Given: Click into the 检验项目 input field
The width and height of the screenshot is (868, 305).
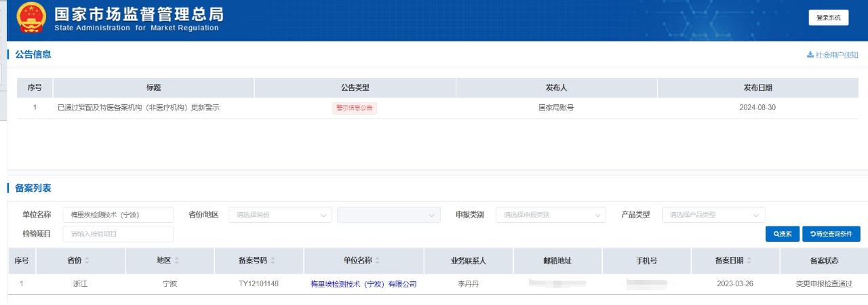Looking at the screenshot, I should 117,234.
